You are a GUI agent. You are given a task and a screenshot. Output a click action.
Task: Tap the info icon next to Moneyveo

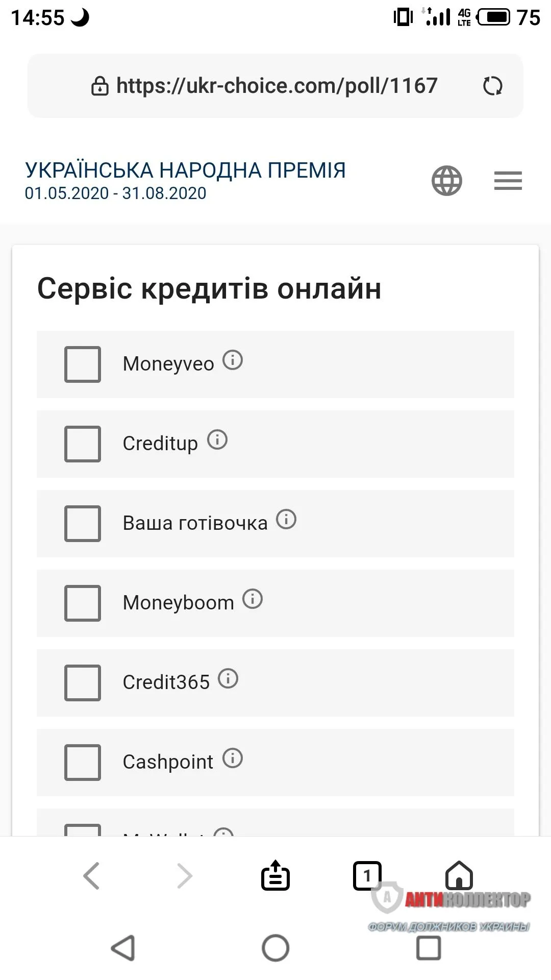tap(233, 360)
